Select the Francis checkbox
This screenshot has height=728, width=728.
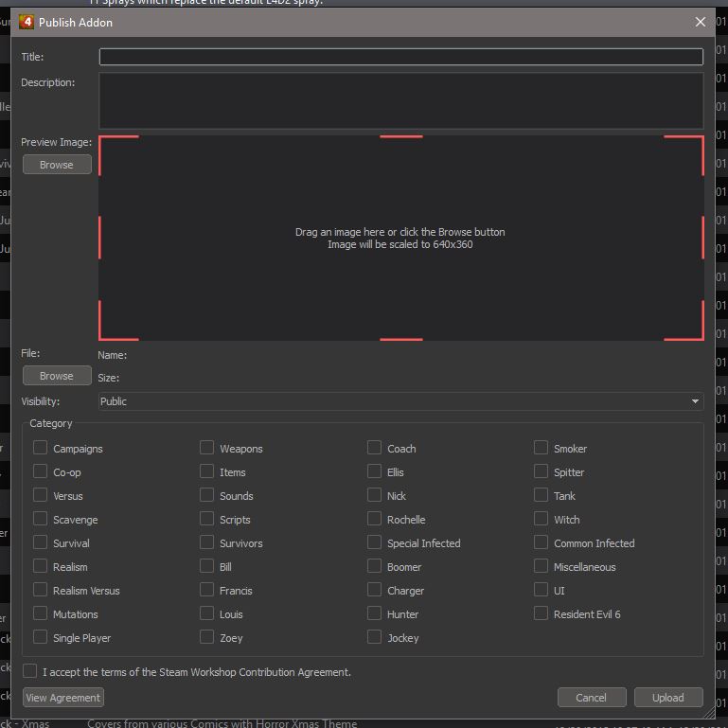pyautogui.click(x=206, y=590)
